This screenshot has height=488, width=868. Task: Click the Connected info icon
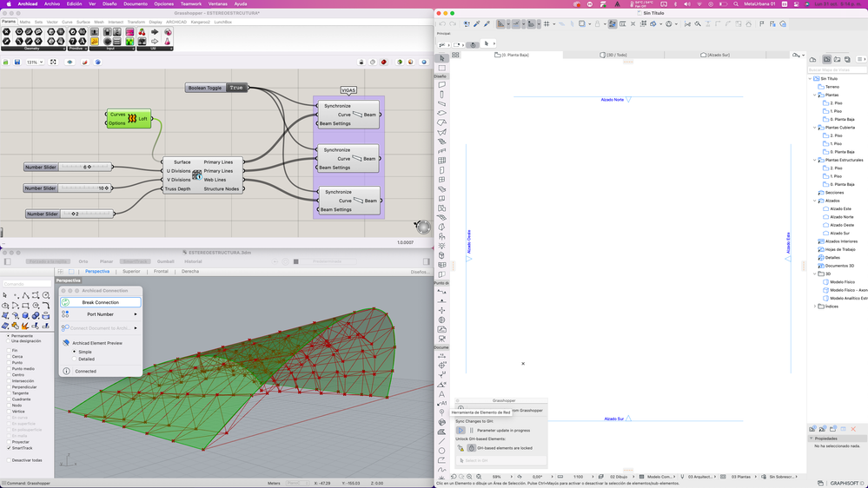pyautogui.click(x=66, y=371)
